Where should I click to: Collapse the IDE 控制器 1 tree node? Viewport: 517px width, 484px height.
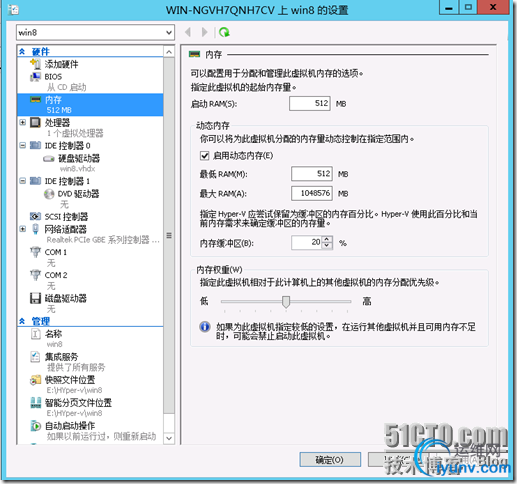[x=23, y=181]
